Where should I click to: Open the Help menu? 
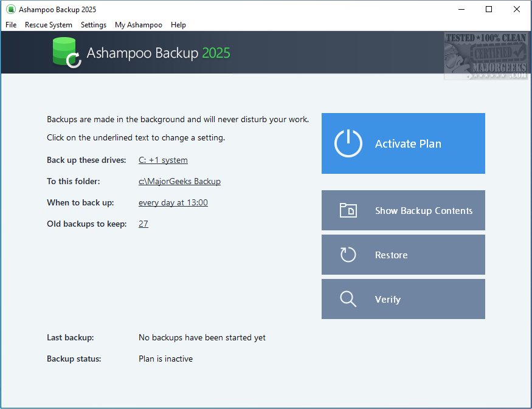coord(178,25)
